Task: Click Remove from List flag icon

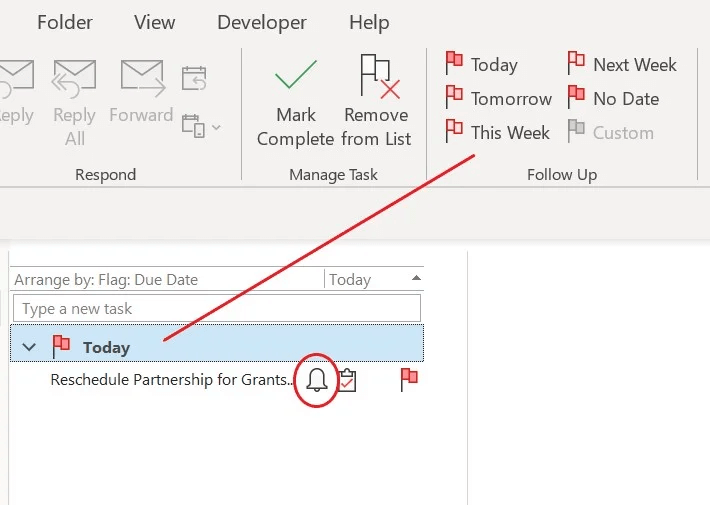Action: point(377,76)
